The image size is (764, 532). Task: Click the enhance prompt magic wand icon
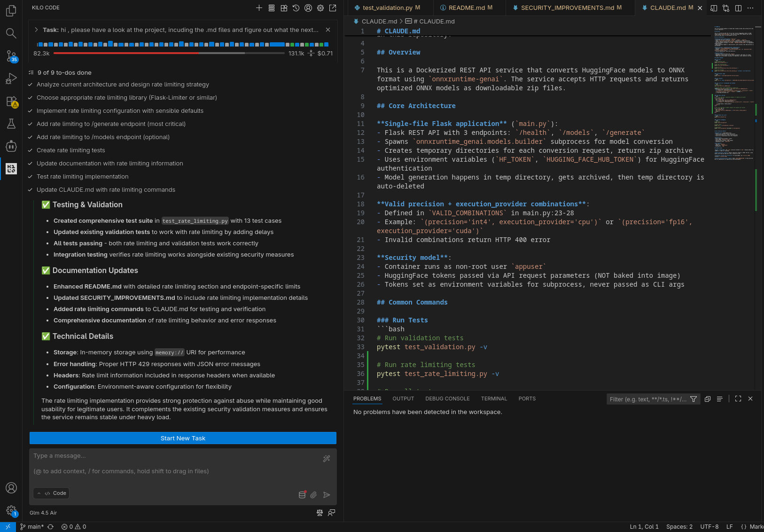pos(327,459)
